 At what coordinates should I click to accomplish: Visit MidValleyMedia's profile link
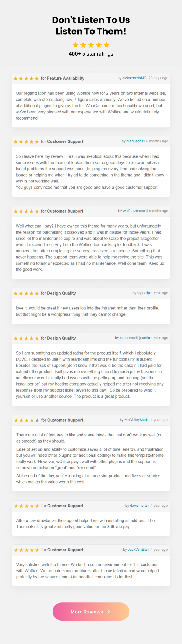(x=137, y=420)
